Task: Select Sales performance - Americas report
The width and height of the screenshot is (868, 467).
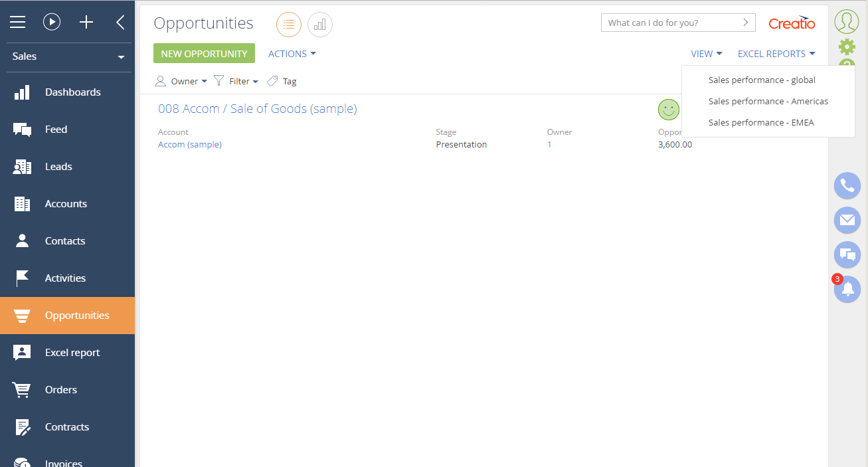Action: [x=768, y=101]
